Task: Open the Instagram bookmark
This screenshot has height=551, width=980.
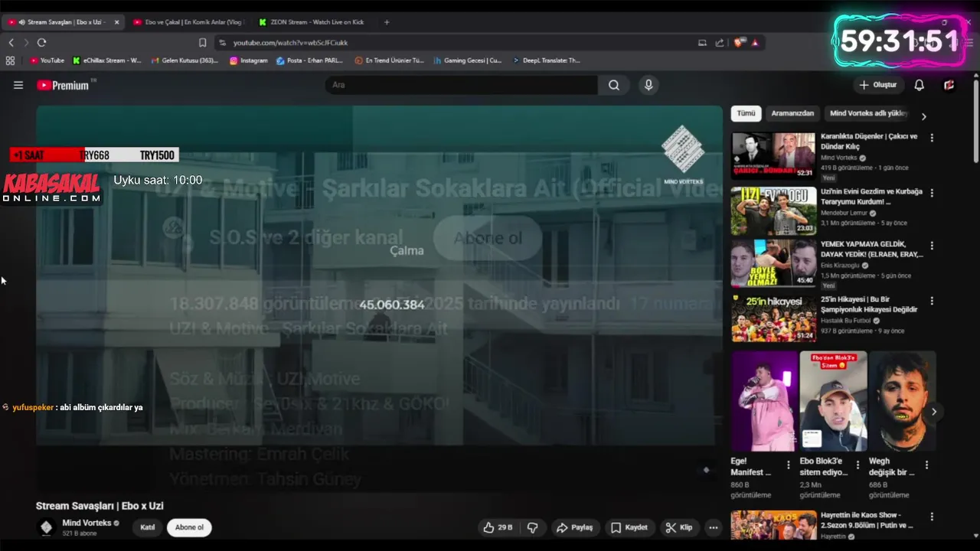Action: click(x=249, y=60)
